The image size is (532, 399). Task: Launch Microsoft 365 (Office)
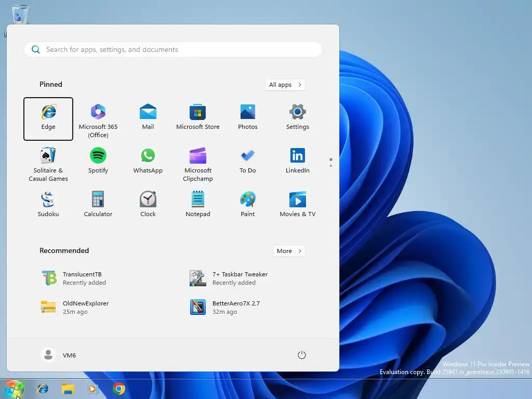(98, 119)
